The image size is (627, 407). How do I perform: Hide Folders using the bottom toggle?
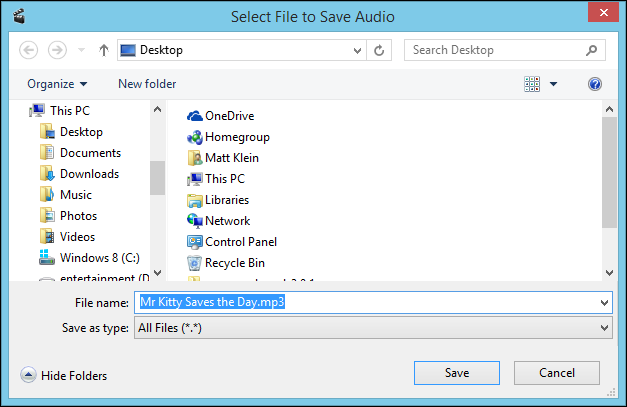pos(64,376)
